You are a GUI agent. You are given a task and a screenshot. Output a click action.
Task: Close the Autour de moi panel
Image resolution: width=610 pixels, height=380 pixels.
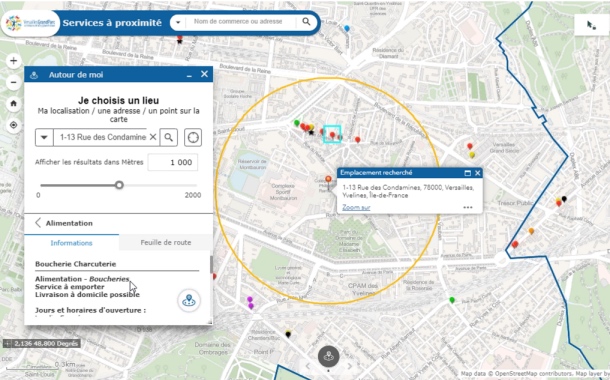tap(204, 74)
